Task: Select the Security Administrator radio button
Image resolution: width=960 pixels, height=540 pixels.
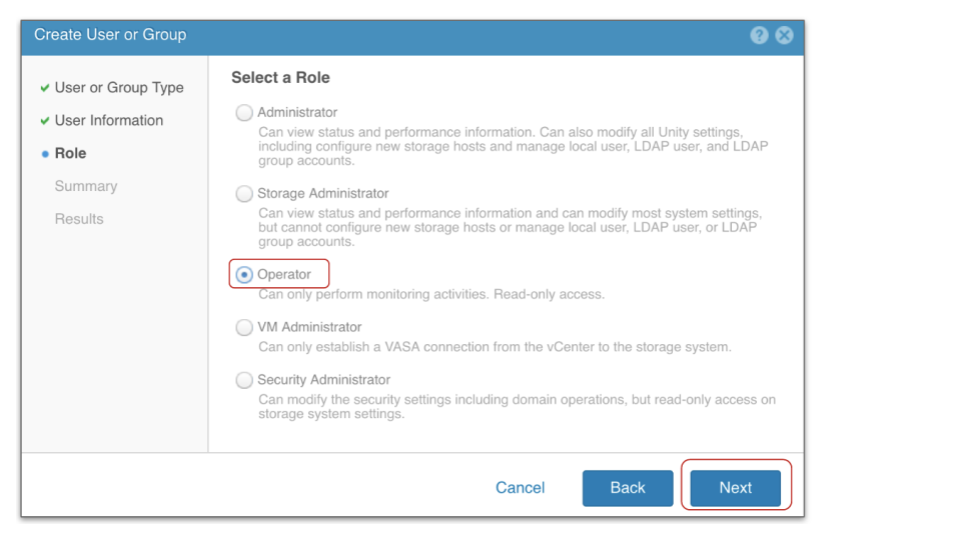Action: [244, 380]
